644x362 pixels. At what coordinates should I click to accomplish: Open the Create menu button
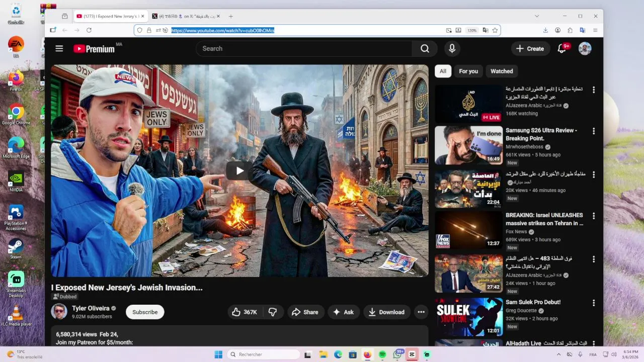(530, 49)
